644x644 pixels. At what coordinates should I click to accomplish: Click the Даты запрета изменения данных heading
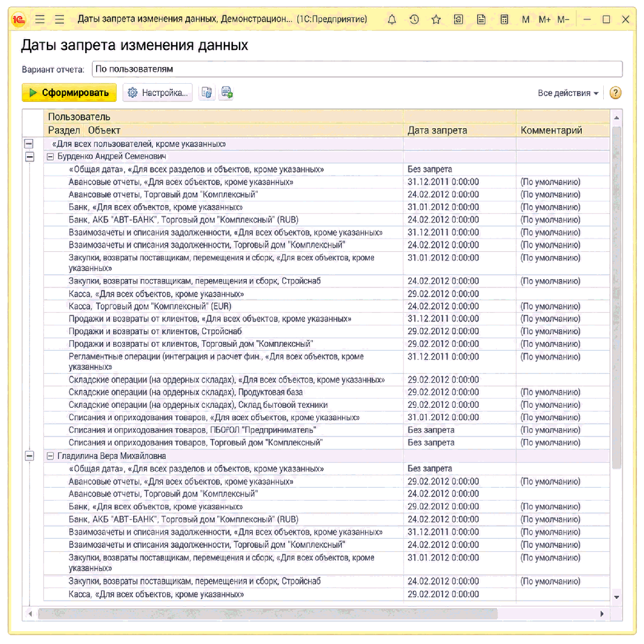[135, 45]
